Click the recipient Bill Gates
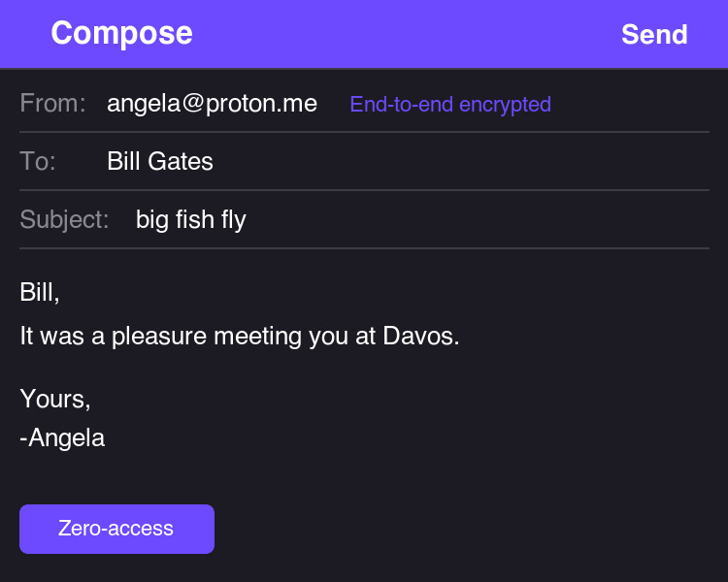 pyautogui.click(x=160, y=161)
